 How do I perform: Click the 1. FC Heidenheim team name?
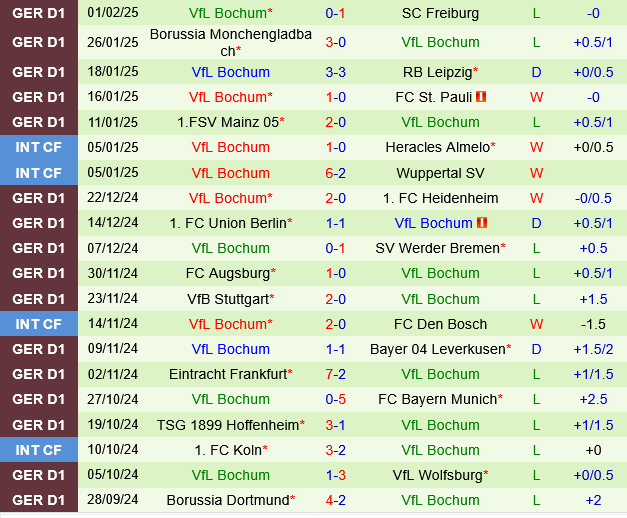(440, 198)
